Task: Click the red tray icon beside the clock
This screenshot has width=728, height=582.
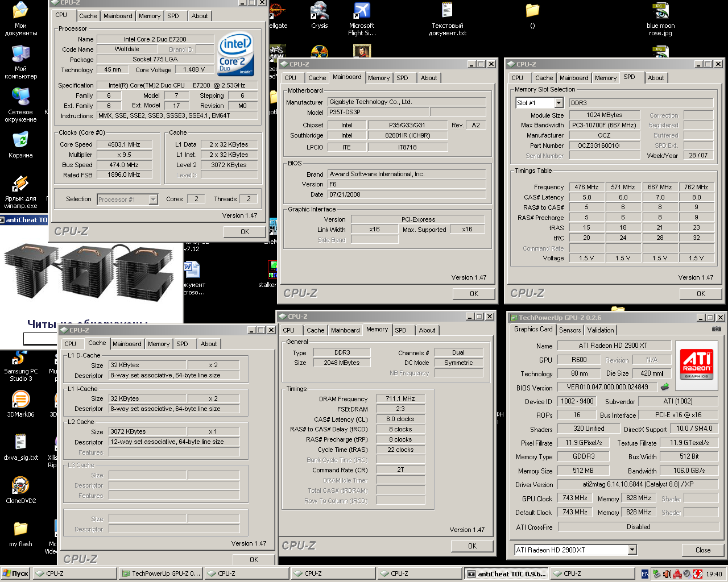Action: point(698,574)
